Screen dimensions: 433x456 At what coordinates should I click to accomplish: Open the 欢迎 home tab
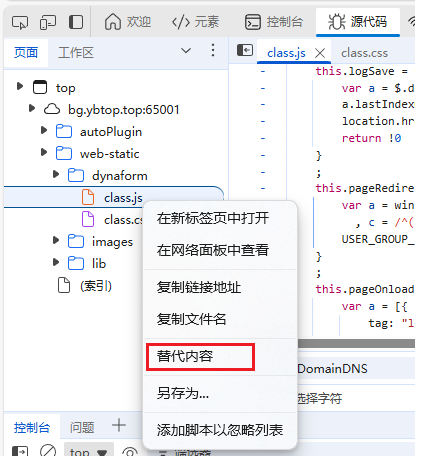[128, 22]
